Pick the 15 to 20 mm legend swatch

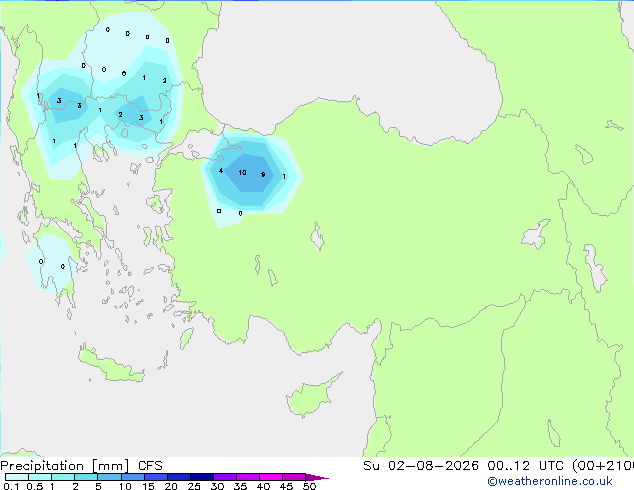tap(155, 477)
